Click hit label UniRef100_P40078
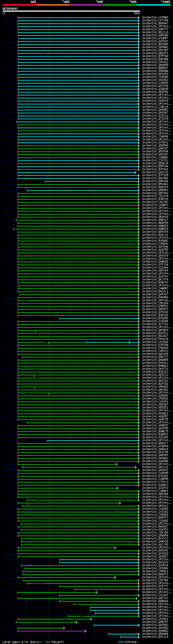The width and height of the screenshot is (173, 644). [155, 339]
